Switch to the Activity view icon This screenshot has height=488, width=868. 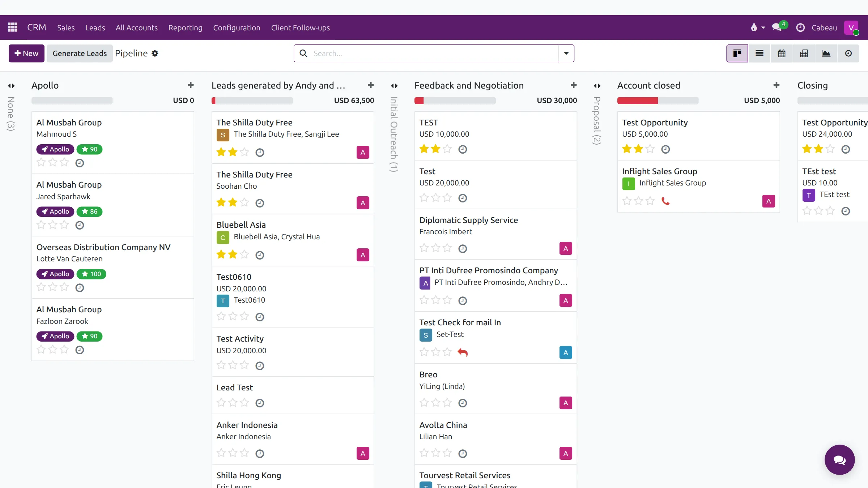point(848,53)
